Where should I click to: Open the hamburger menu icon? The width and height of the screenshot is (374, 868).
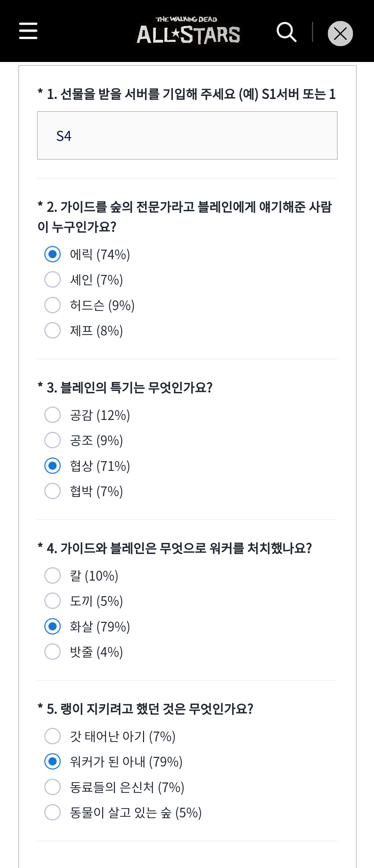pos(28,31)
